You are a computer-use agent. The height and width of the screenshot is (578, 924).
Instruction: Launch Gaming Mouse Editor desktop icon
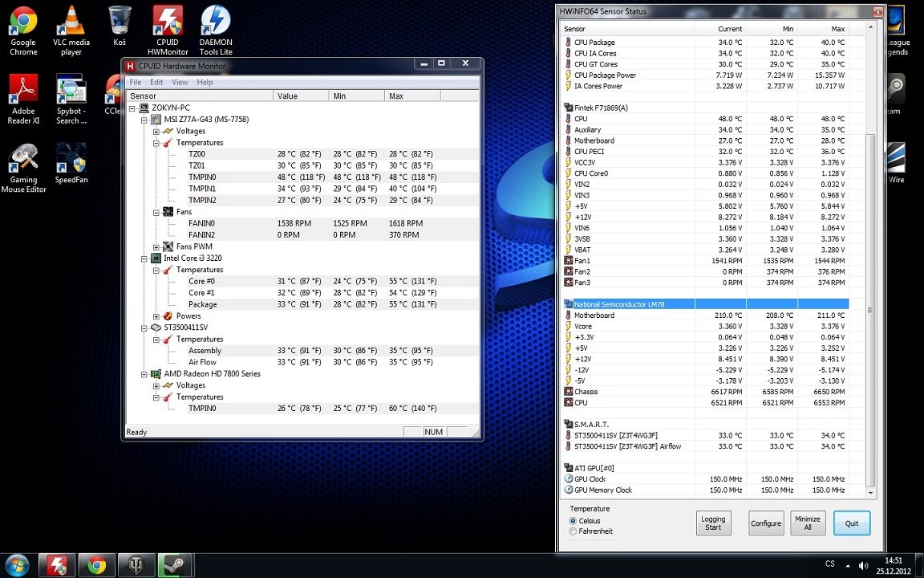click(x=23, y=168)
